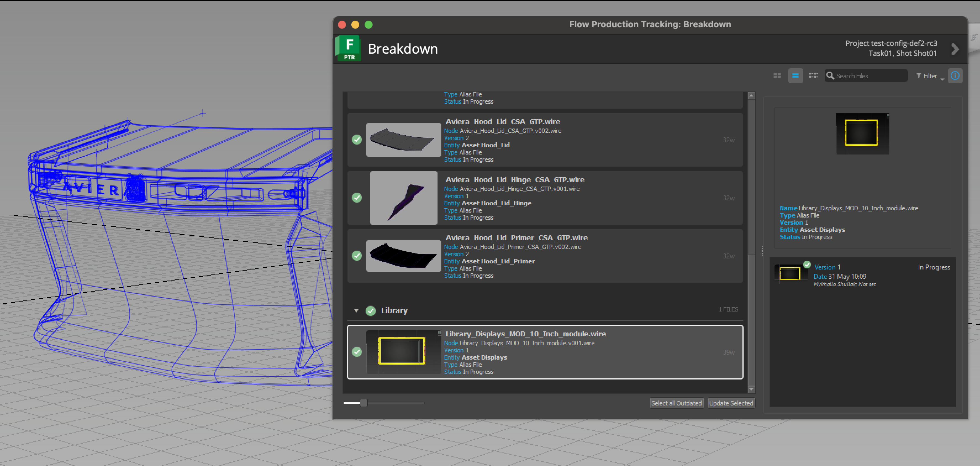This screenshot has width=980, height=466.
Task: Click green check beside Library group header
Action: click(x=371, y=311)
